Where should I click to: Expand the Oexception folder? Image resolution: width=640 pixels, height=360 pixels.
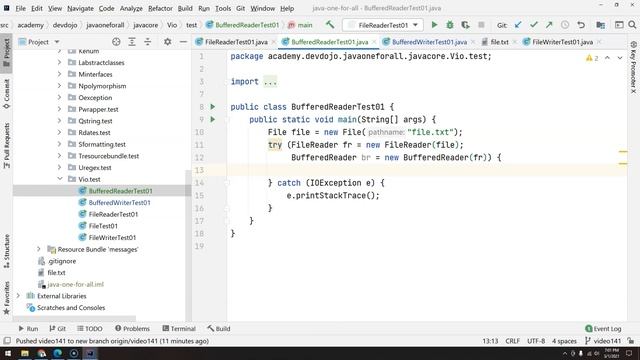point(60,98)
